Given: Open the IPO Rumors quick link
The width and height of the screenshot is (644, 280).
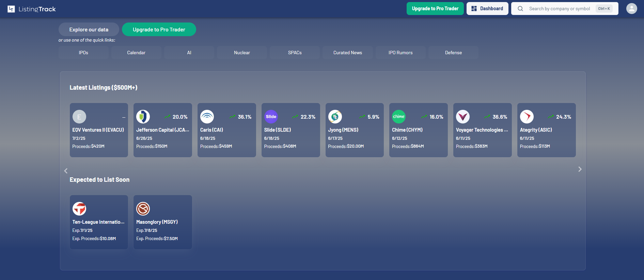Looking at the screenshot, I should [400, 53].
